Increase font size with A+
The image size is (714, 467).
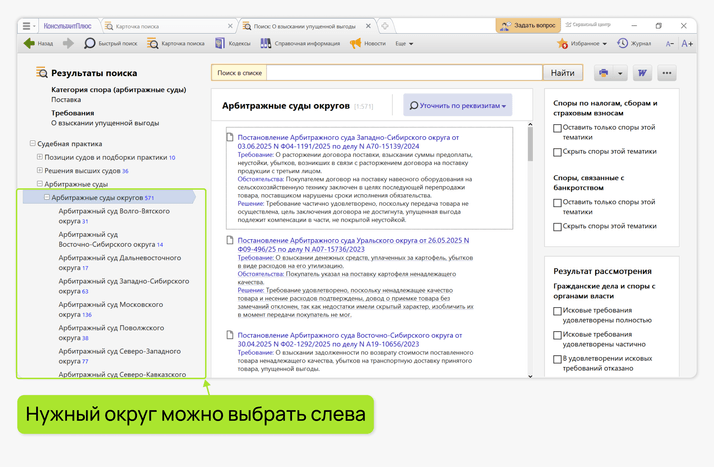coord(687,44)
